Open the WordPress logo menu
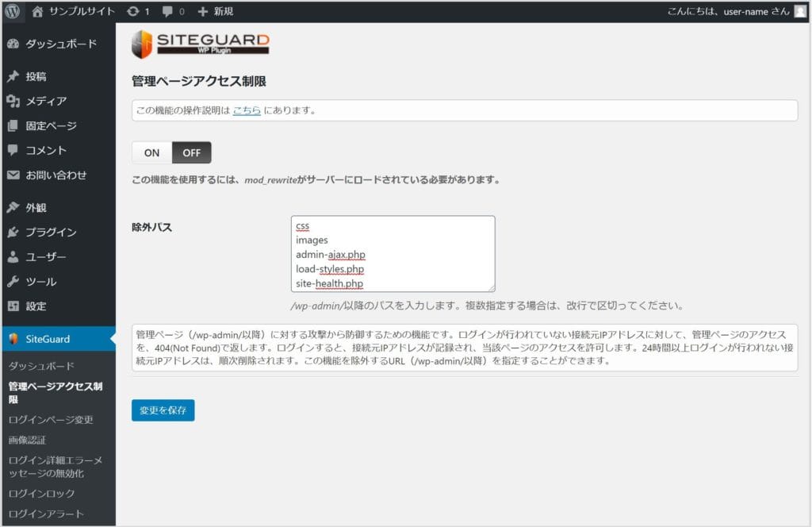 [13, 11]
